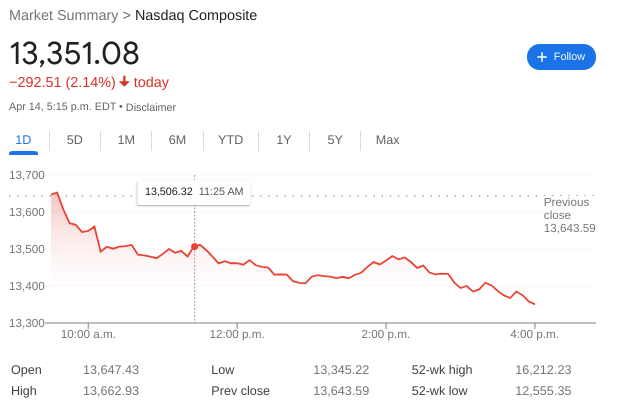
Task: Click the Follow button
Action: tap(561, 57)
